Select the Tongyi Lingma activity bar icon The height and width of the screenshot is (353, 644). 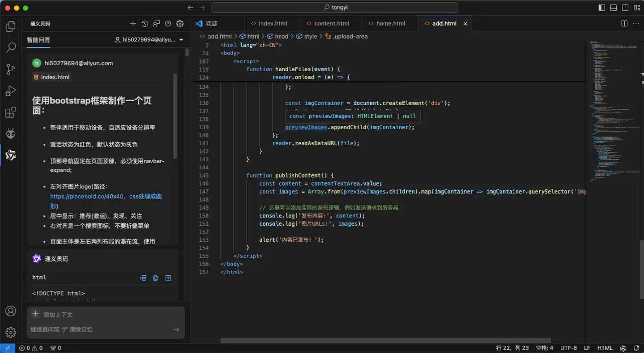coord(11,155)
